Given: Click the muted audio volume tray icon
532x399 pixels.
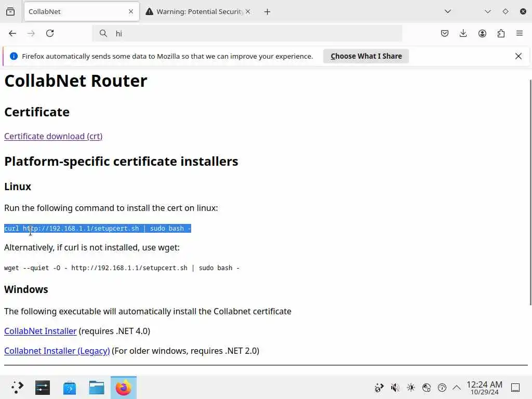Looking at the screenshot, I should (x=395, y=388).
